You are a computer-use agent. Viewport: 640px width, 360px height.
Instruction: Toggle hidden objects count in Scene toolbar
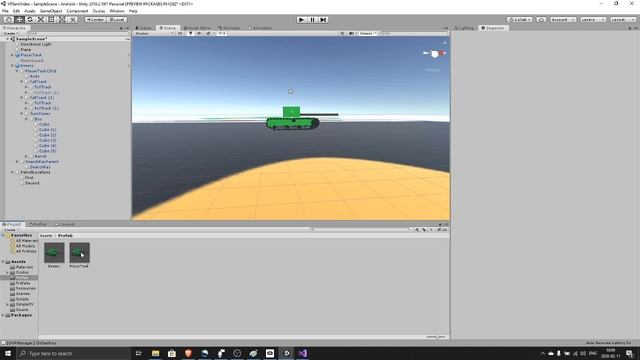(x=222, y=33)
